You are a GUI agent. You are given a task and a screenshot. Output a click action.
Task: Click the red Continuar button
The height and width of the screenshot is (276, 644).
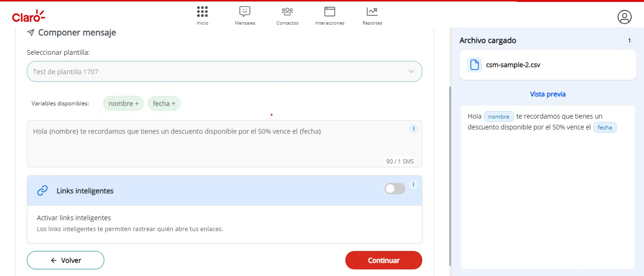click(384, 260)
